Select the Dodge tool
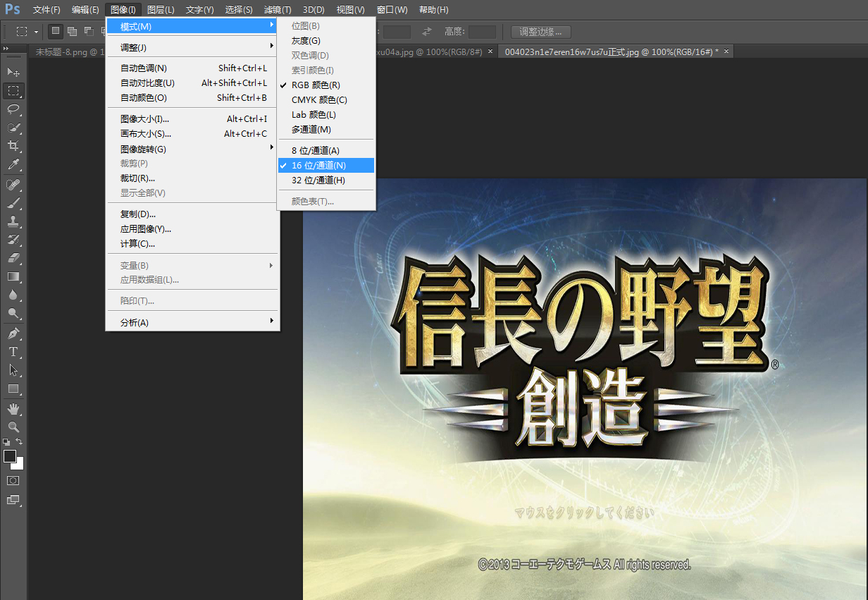Viewport: 868px width, 600px height. (x=13, y=313)
